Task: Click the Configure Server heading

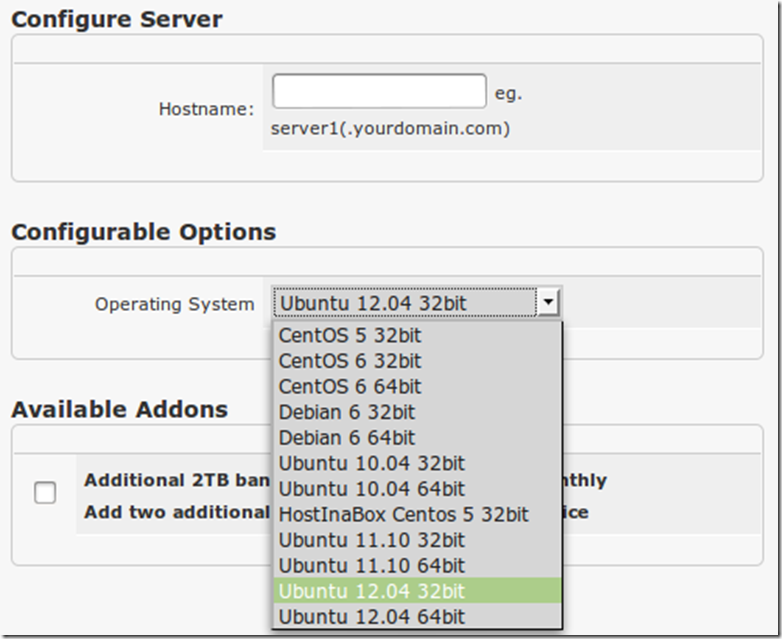Action: click(117, 19)
